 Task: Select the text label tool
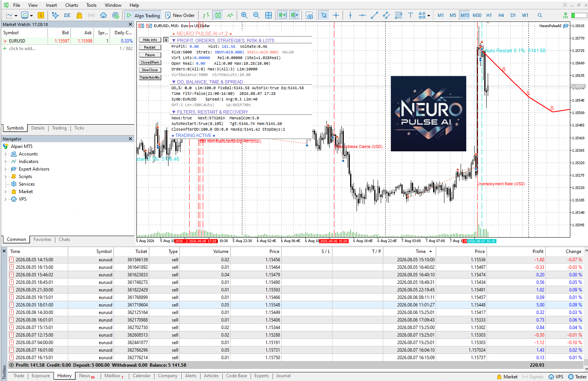tap(410, 15)
